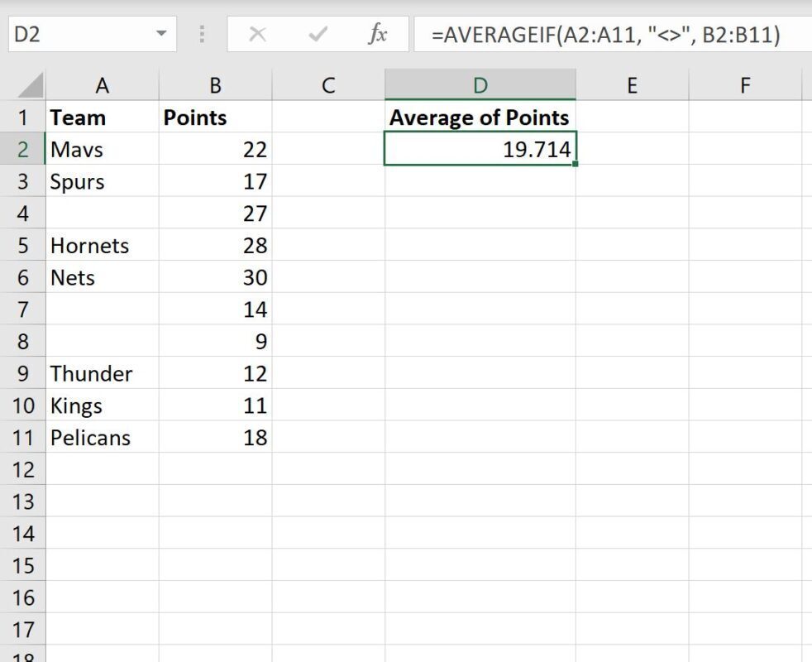
Task: Select row 15 header
Action: point(23,565)
